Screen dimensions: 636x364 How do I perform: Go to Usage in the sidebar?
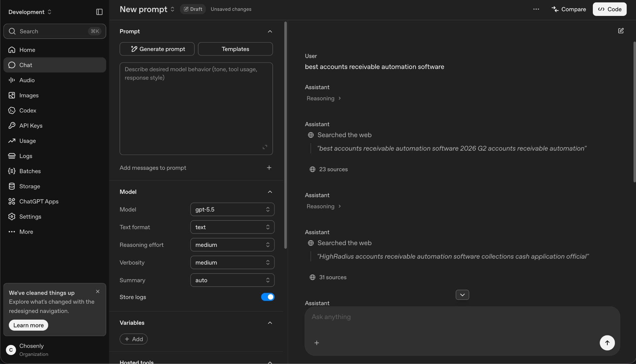pyautogui.click(x=55, y=141)
